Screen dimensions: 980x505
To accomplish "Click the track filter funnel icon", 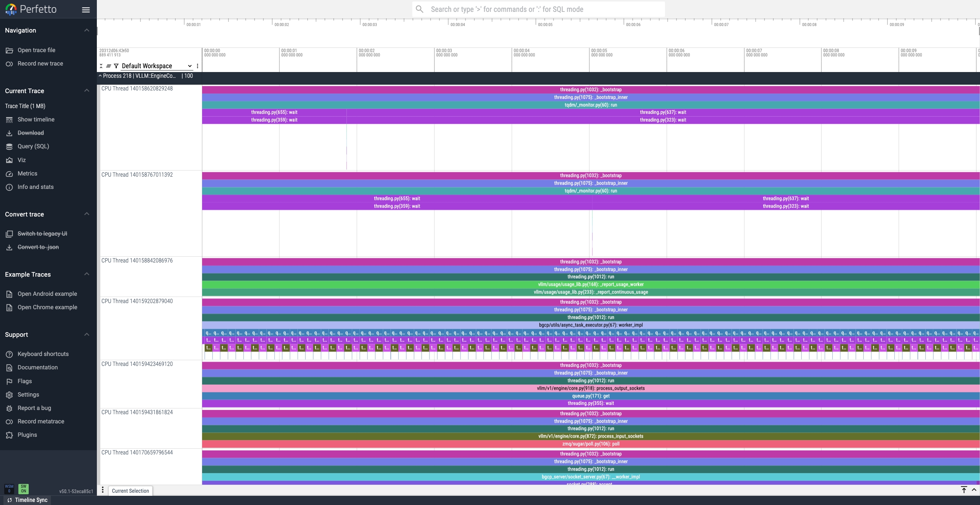I will [116, 66].
